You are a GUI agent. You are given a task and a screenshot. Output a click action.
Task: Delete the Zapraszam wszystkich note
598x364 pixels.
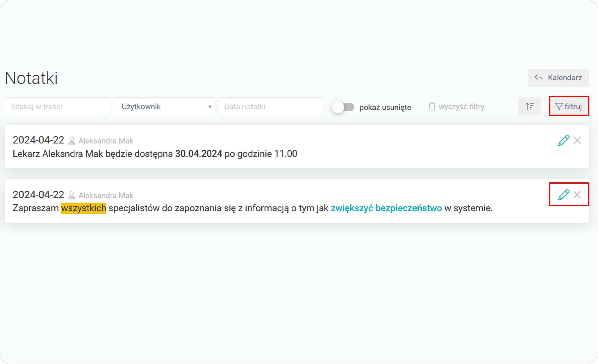[x=577, y=195]
